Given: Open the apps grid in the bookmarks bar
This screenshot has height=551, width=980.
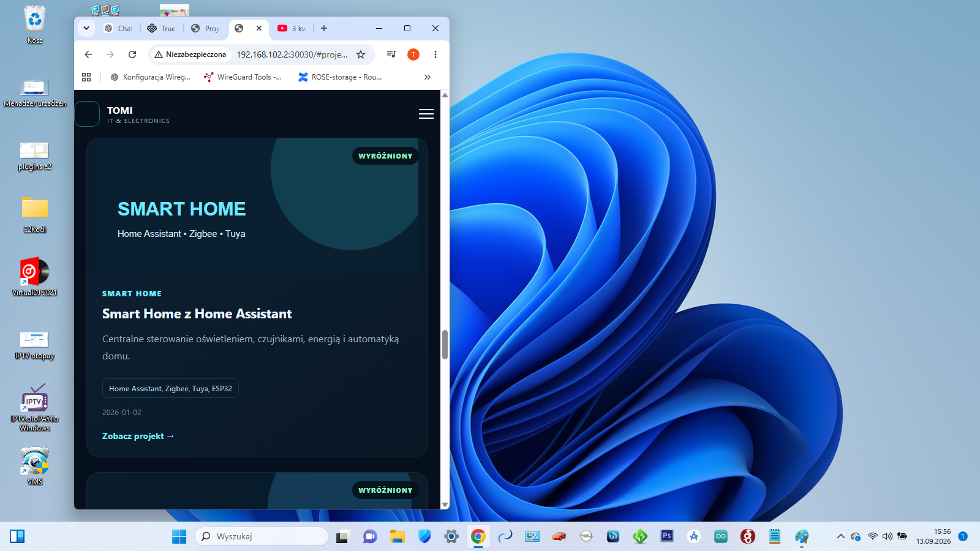Looking at the screenshot, I should coord(86,77).
